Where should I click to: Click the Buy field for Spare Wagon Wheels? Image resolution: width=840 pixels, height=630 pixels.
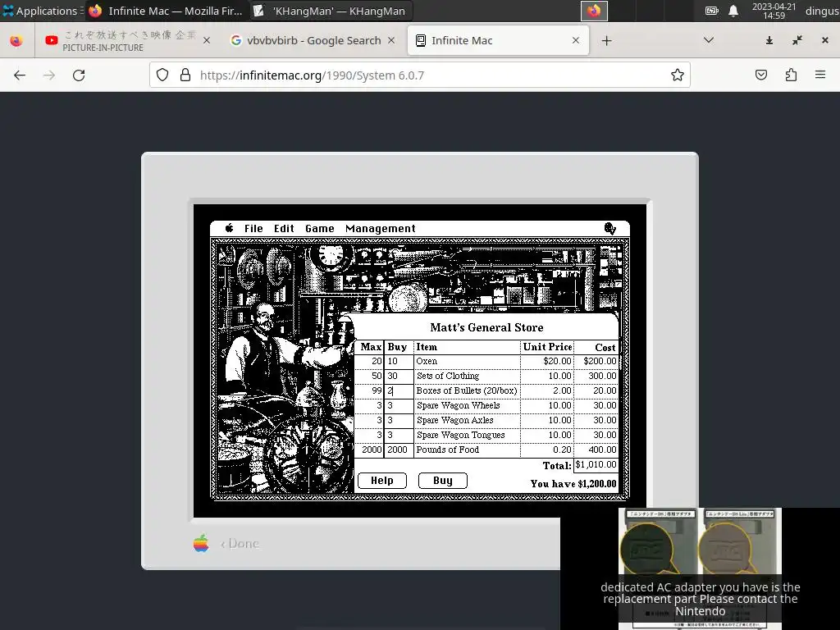pos(399,405)
